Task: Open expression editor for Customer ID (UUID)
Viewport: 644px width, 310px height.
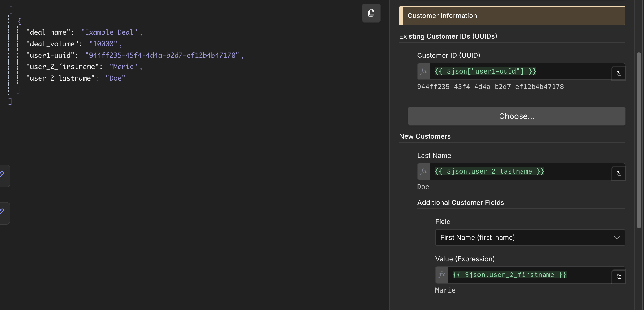Action: (619, 73)
